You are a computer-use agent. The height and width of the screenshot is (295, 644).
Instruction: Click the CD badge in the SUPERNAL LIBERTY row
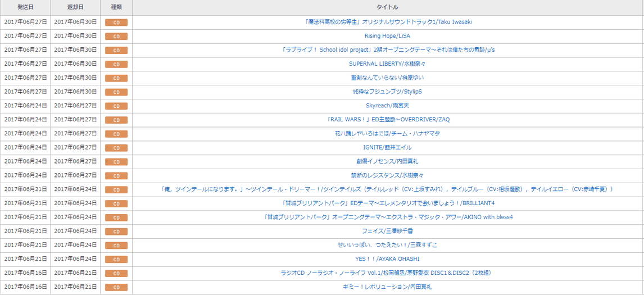coord(116,64)
